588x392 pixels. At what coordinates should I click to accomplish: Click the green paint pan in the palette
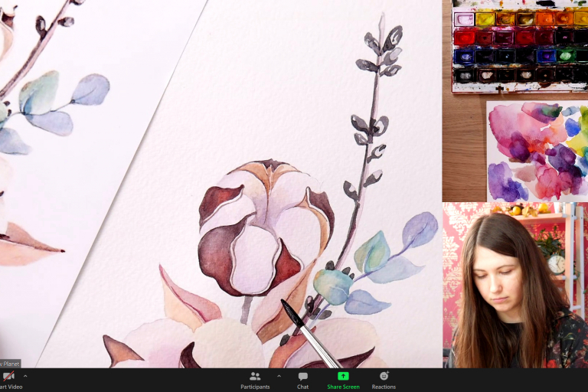tap(566, 56)
